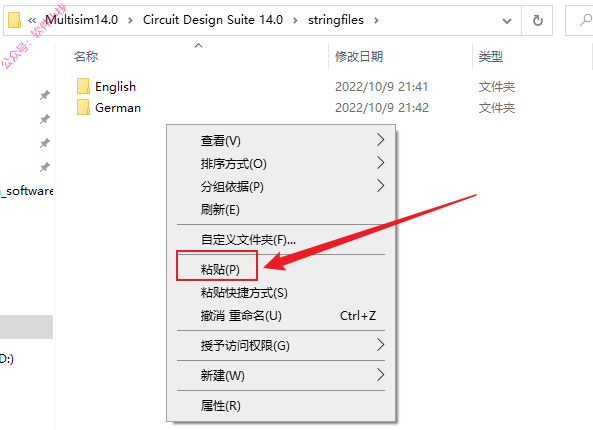Click Circuit Design Suite 14.0 in the breadcrumb
Viewport: 593px width, 430px height.
(x=213, y=20)
